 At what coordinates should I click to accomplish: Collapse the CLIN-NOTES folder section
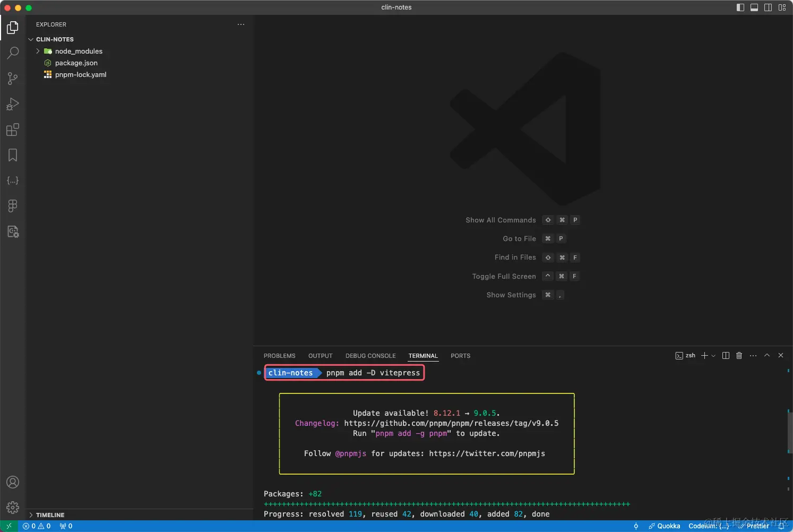(140, 39)
